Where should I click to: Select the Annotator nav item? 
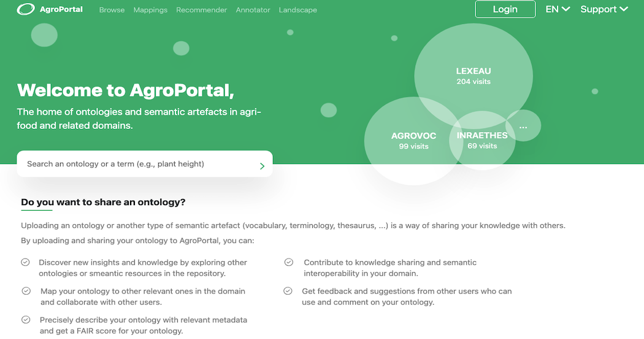(x=253, y=10)
